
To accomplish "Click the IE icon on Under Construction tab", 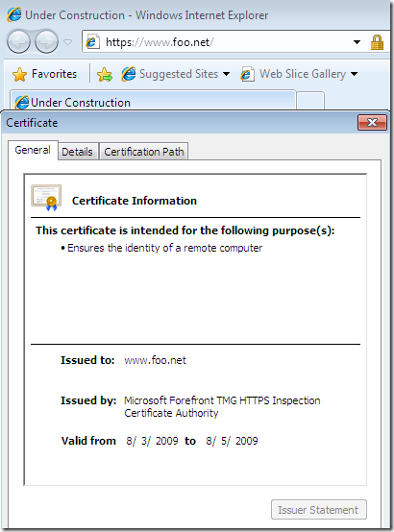I will coord(21,102).
